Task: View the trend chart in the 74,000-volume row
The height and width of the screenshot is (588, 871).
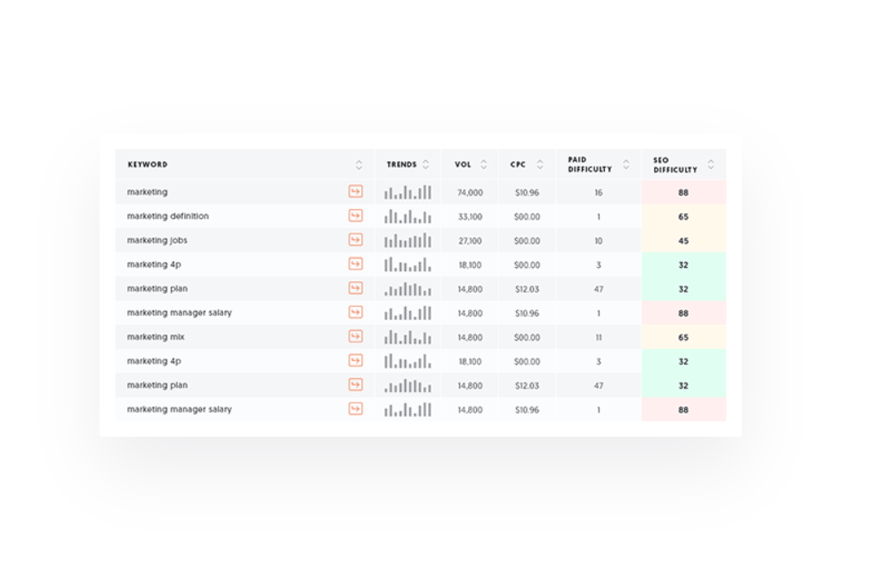Action: [407, 192]
